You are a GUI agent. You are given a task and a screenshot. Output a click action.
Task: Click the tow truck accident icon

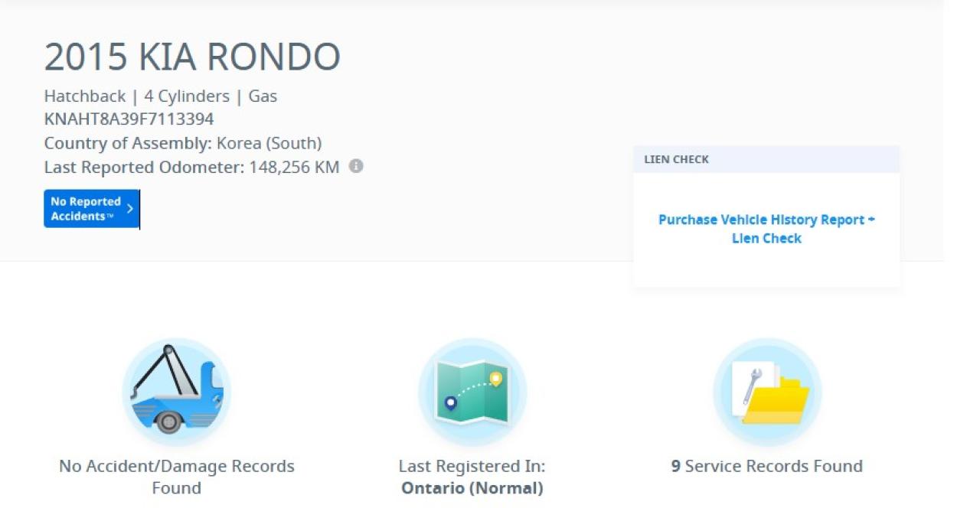(x=177, y=392)
